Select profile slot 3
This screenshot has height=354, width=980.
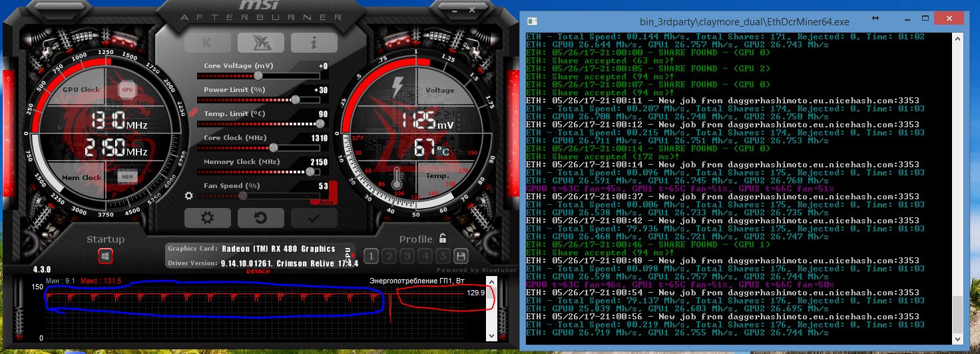click(407, 256)
